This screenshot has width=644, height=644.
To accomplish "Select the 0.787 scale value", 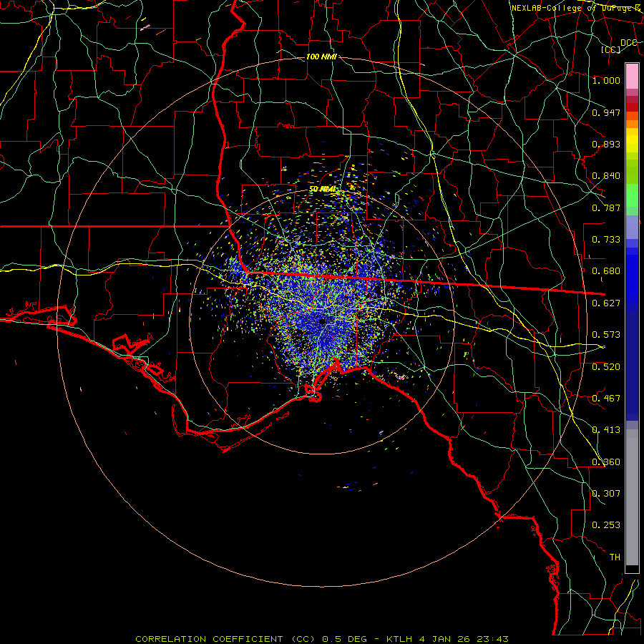I will coord(606,208).
